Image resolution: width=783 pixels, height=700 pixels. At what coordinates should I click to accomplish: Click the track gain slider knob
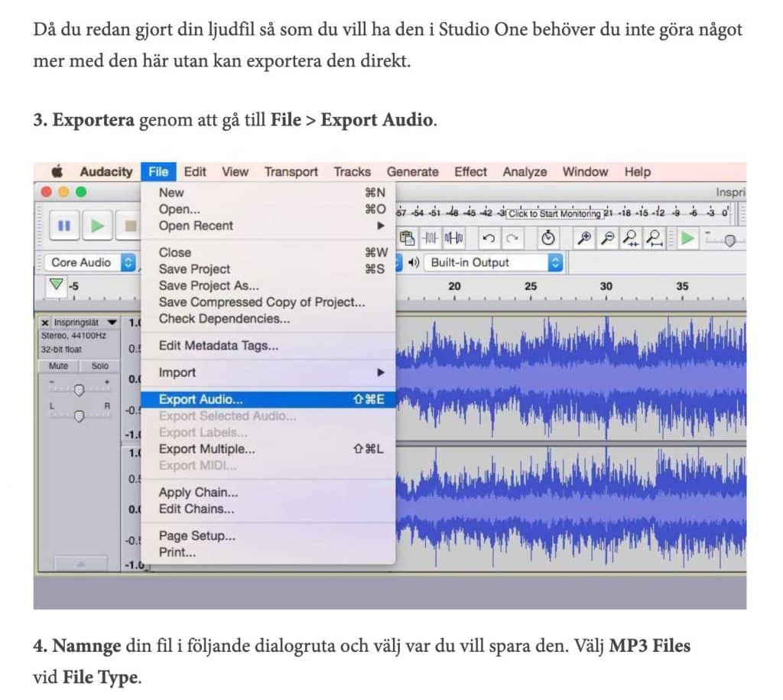[x=79, y=390]
